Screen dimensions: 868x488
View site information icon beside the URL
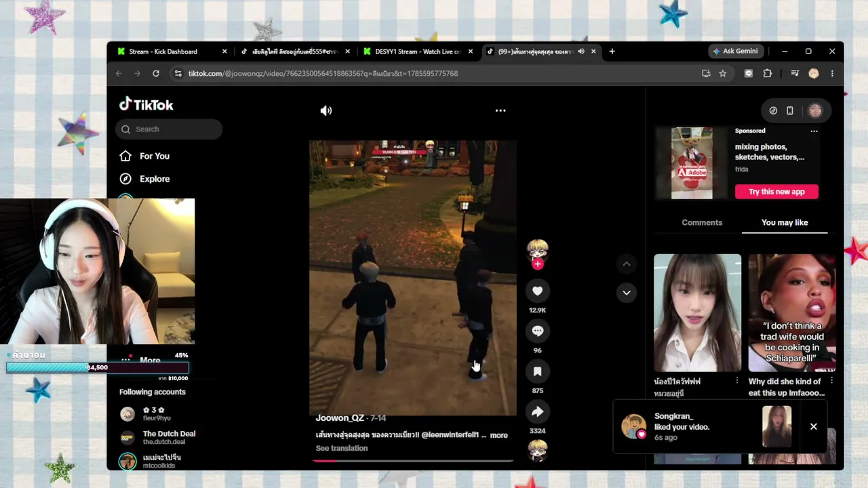178,73
